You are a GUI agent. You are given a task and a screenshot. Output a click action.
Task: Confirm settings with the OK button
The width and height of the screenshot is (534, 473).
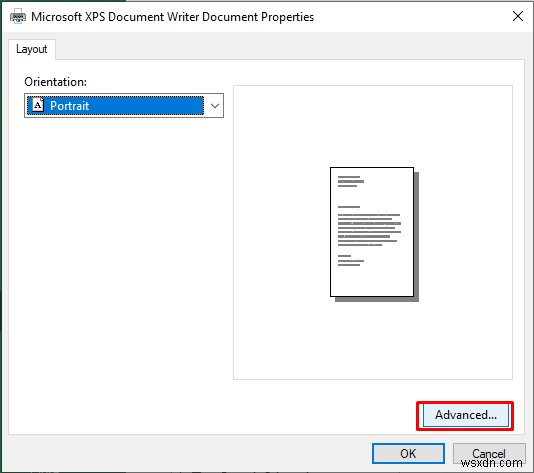408,453
